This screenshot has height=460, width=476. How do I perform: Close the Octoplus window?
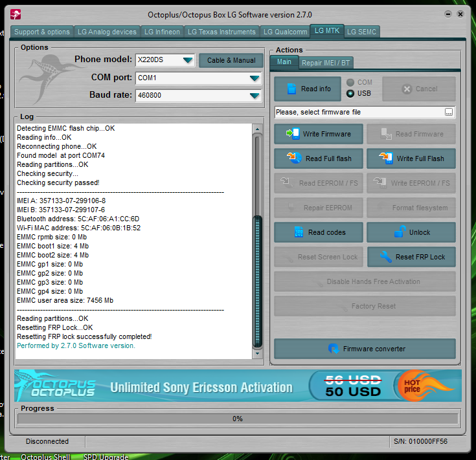(460, 14)
